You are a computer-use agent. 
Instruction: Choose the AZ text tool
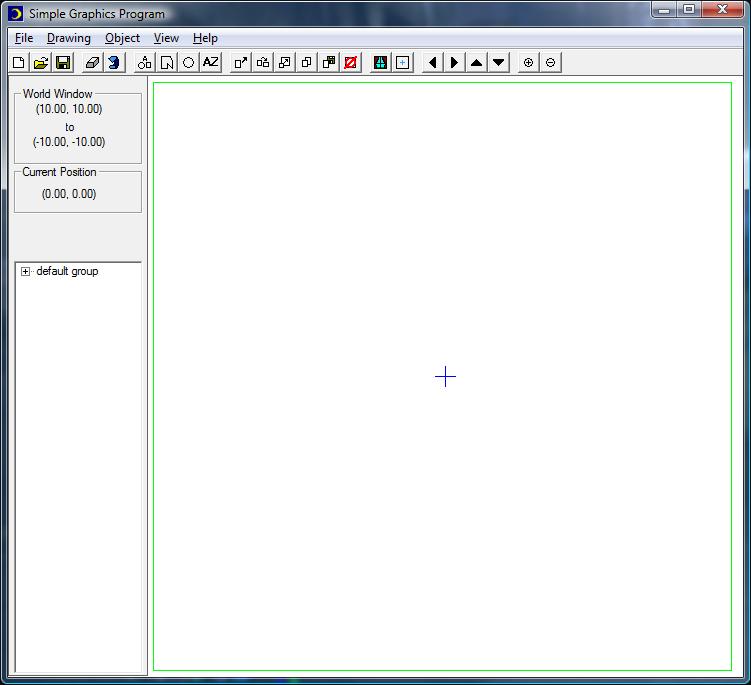(210, 62)
